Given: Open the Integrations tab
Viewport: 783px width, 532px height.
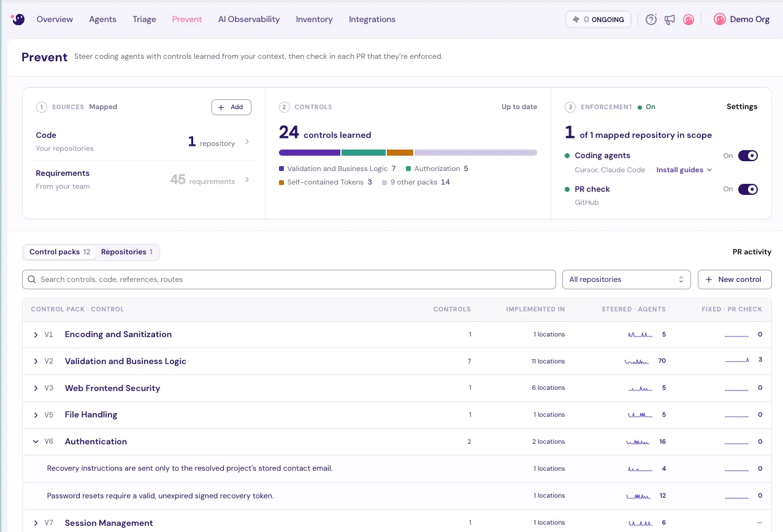Looking at the screenshot, I should [372, 20].
